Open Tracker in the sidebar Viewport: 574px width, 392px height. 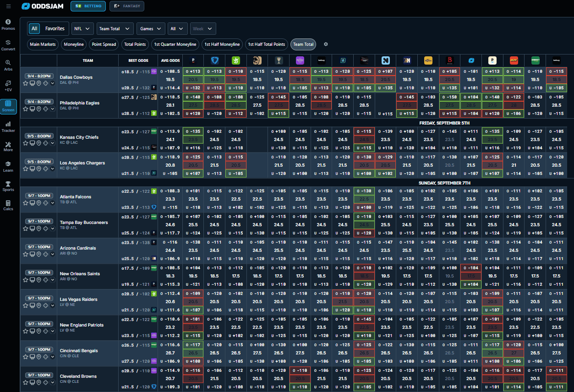coord(8,126)
